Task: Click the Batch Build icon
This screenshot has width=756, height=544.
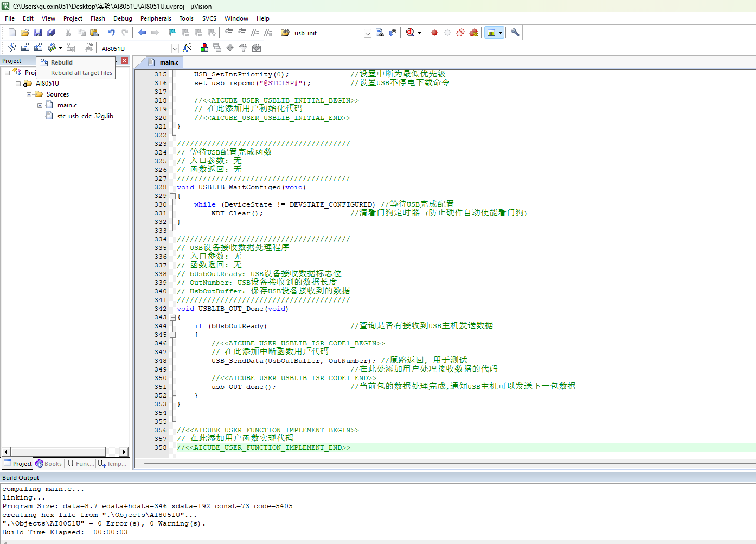Action: (x=52, y=48)
